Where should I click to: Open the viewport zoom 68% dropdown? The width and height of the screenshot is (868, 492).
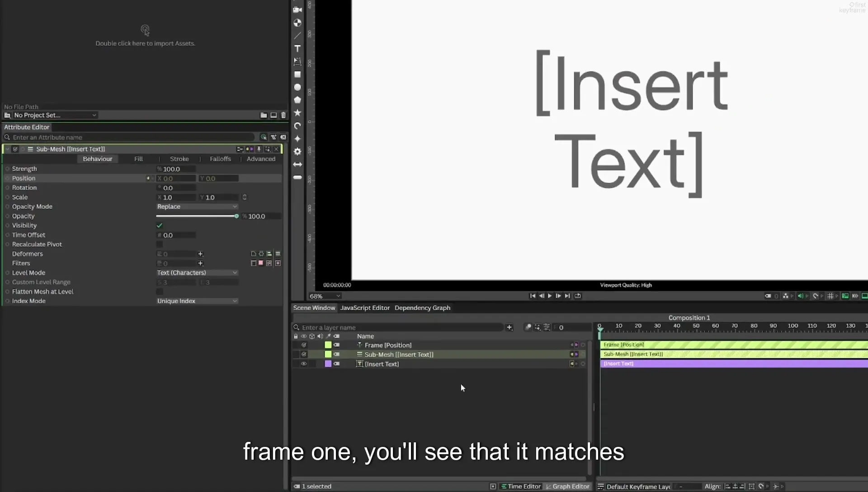tap(325, 296)
